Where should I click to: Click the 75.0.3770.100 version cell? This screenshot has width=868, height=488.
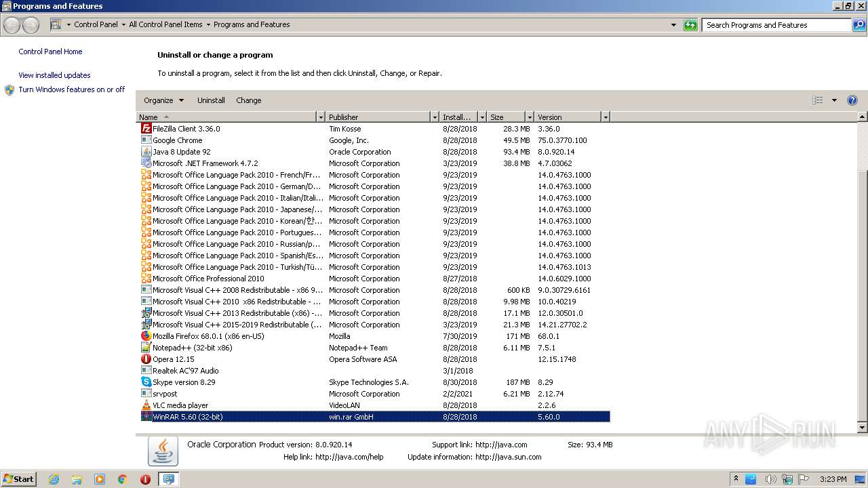(562, 140)
